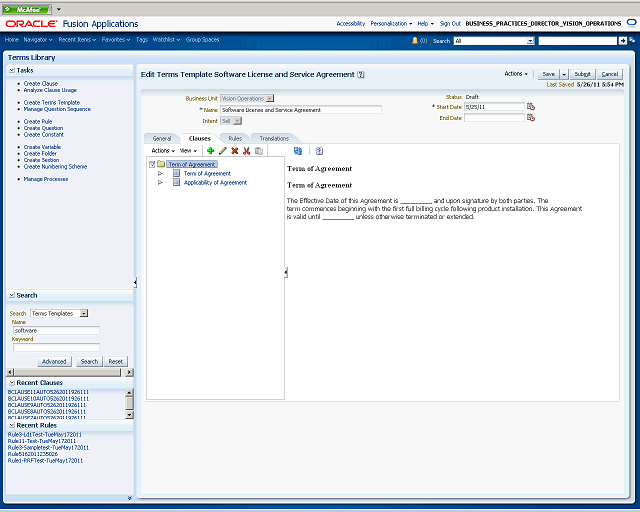The width and height of the screenshot is (640, 512).
Task: Open the Personalization menu
Action: coord(391,24)
